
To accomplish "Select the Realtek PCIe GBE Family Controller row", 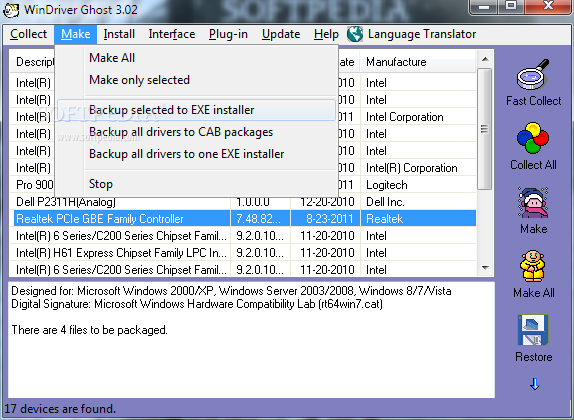I will 245,219.
